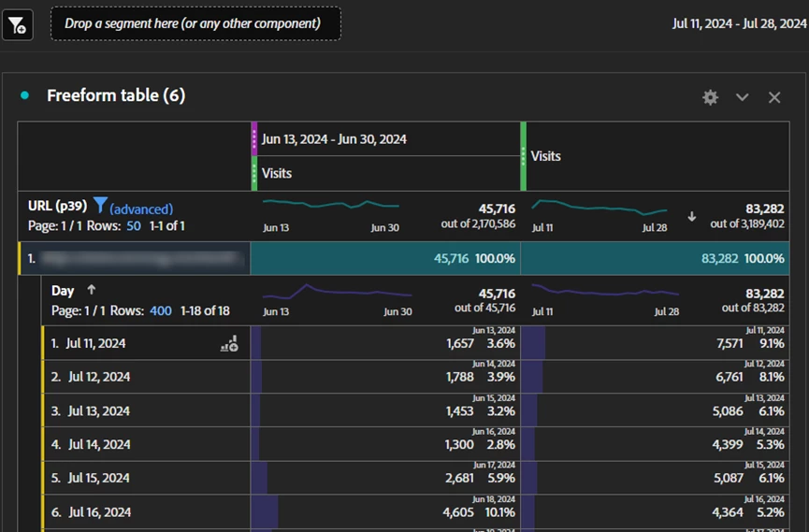Open the (advanced) filter link

(141, 209)
